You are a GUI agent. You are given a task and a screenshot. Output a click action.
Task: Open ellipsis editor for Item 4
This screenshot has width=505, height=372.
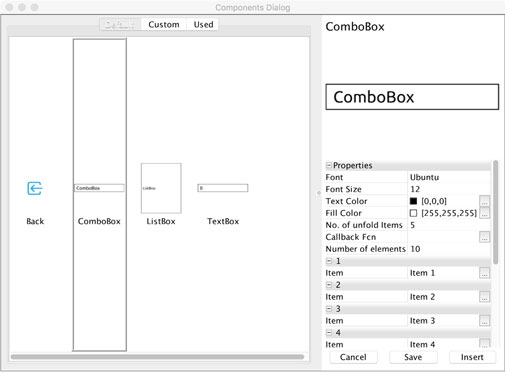485,344
